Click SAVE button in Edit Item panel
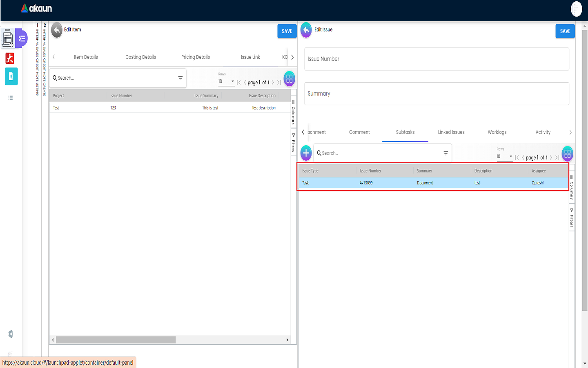This screenshot has width=588, height=368. pyautogui.click(x=287, y=31)
